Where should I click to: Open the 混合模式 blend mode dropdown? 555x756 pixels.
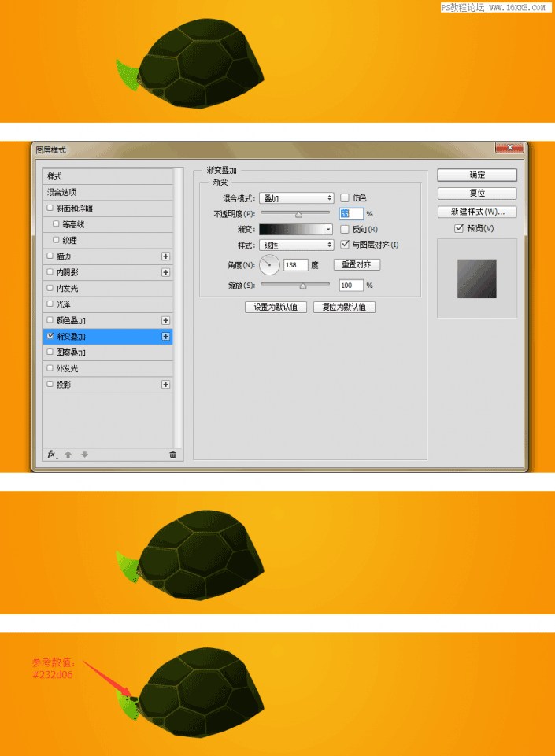[298, 198]
